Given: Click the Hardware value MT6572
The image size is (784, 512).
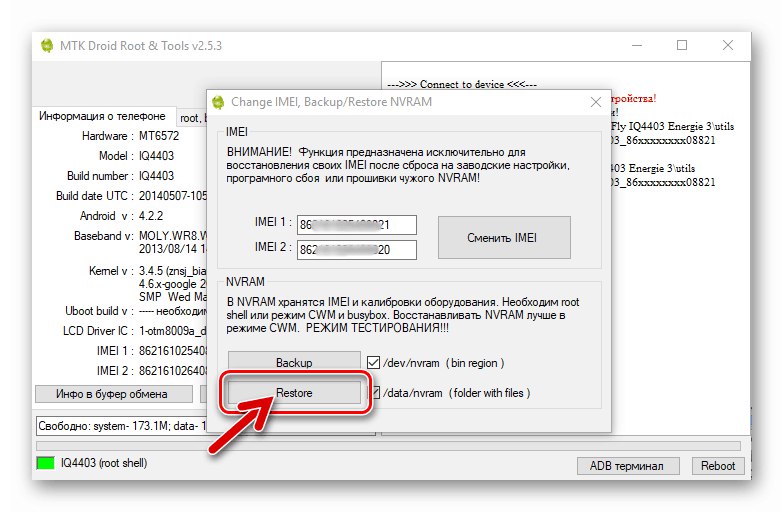Looking at the screenshot, I should (x=158, y=136).
